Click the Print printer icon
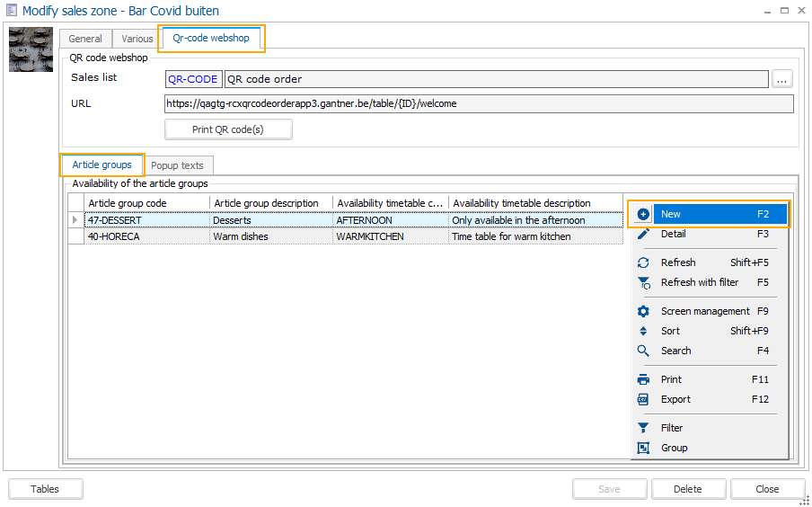 [643, 379]
